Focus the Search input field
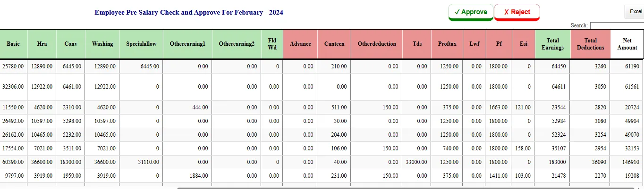 (x=617, y=25)
